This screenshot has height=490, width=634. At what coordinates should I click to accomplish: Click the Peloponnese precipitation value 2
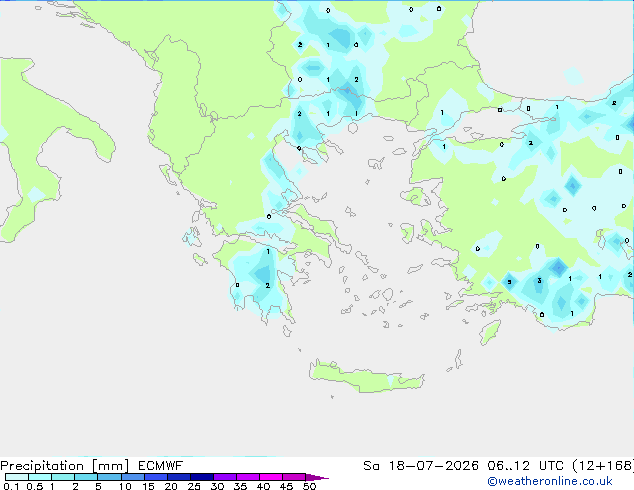(x=268, y=285)
